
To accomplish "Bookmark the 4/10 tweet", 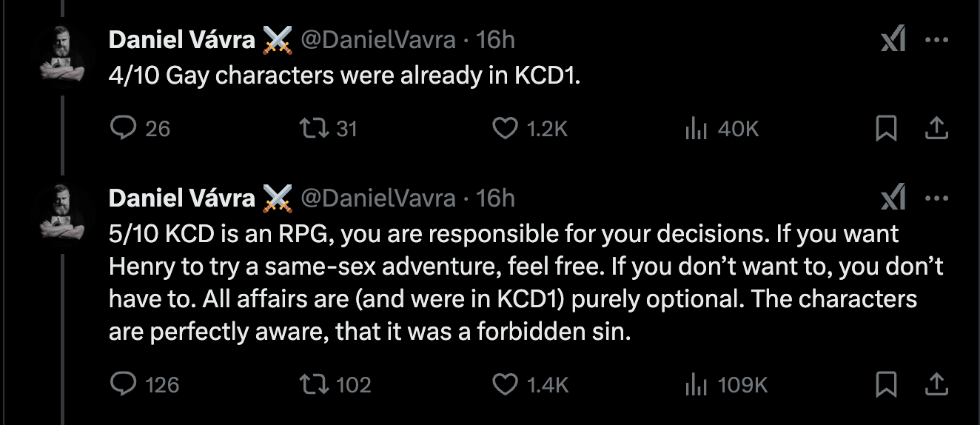I will [x=886, y=130].
